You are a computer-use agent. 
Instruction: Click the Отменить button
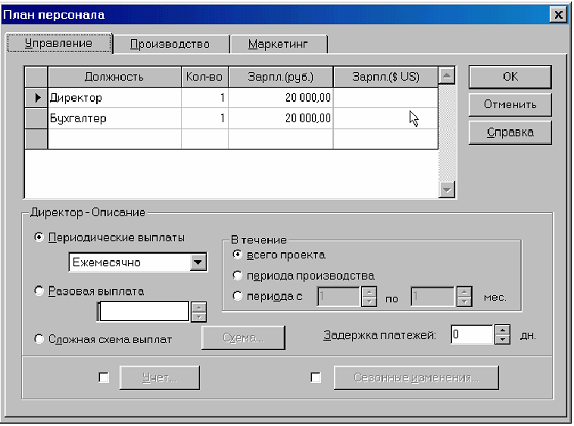pos(510,105)
